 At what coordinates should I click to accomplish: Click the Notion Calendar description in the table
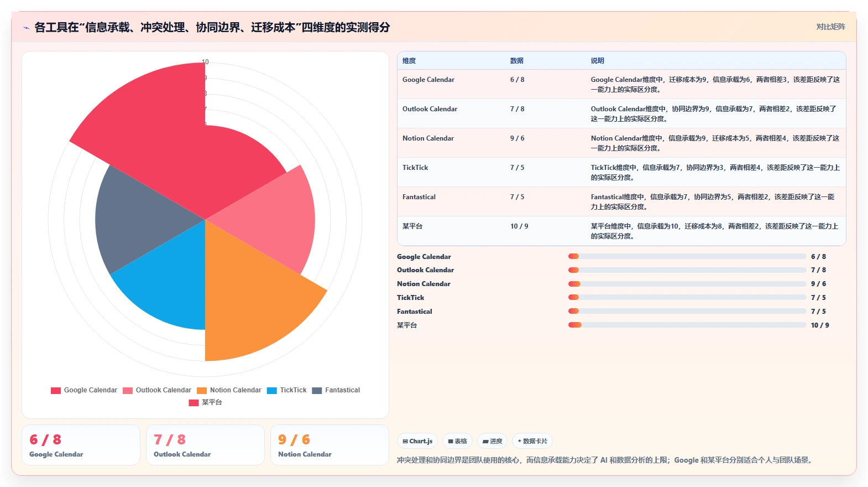point(715,143)
